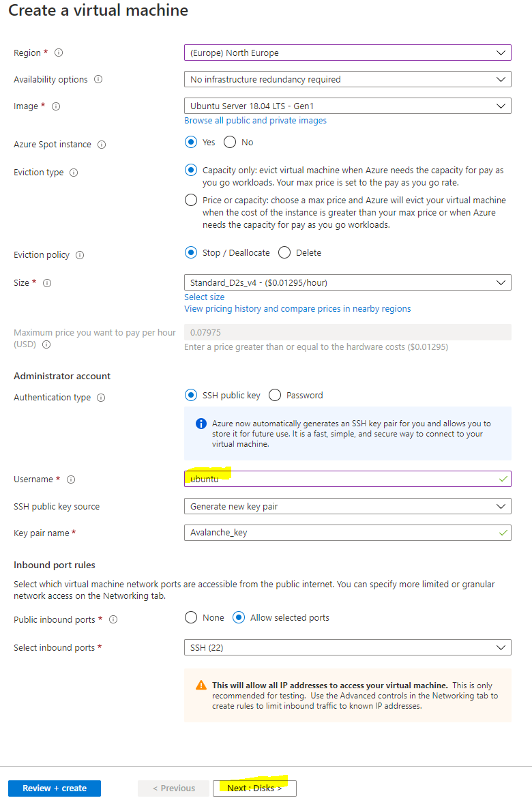Expand the Size dropdown for Standard_D2s_v4

tap(347, 282)
